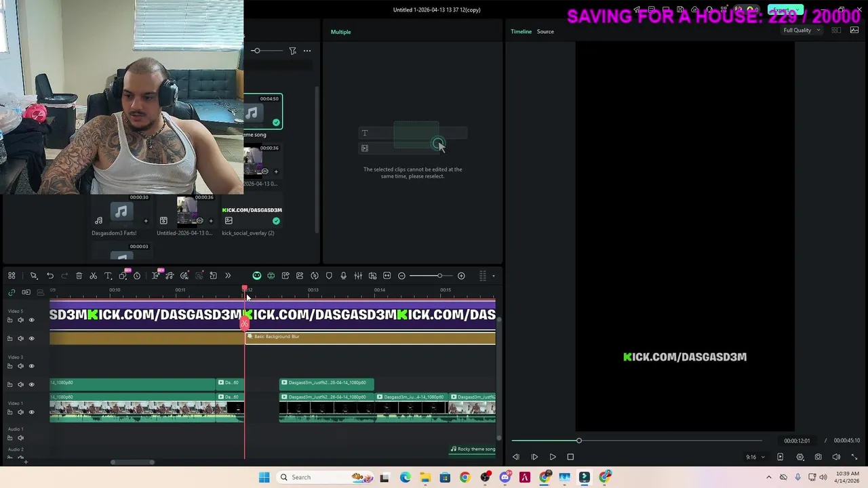The width and height of the screenshot is (868, 488).
Task: Stop the preview playback
Action: coord(570,457)
